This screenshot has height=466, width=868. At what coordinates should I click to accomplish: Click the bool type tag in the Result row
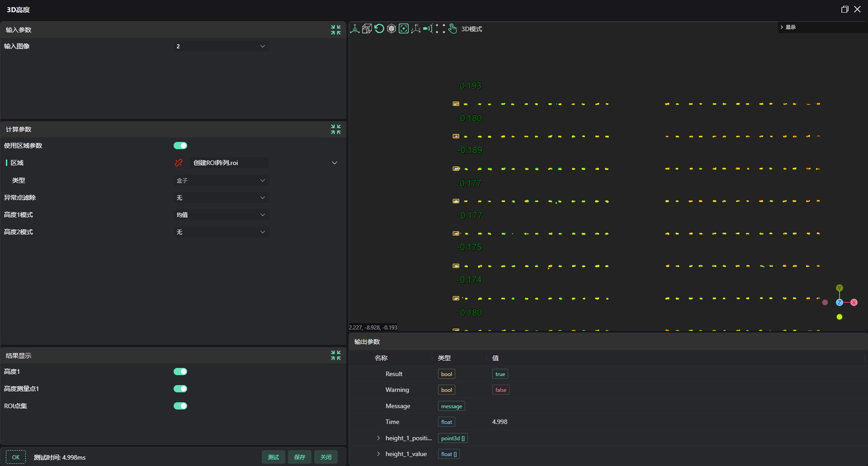447,374
